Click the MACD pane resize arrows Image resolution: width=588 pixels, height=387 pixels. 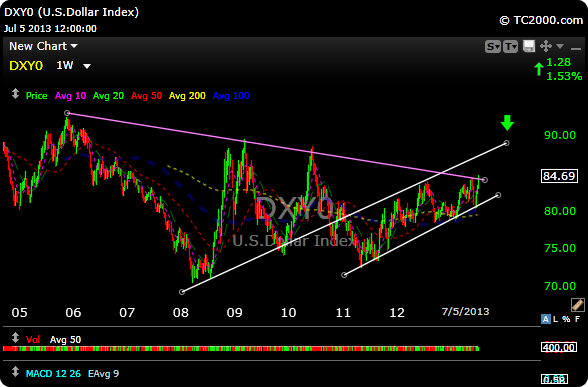click(x=15, y=372)
